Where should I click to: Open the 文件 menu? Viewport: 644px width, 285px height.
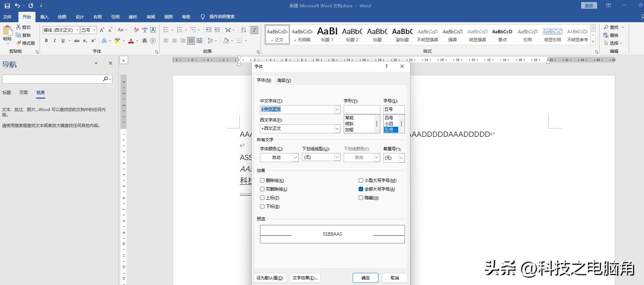coord(7,17)
